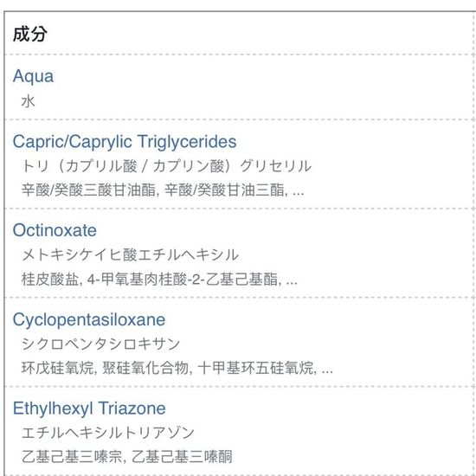The width and height of the screenshot is (476, 476).
Task: Expand the ellipsis after 辛酸/癸酸甘油三酯
Action: [298, 192]
